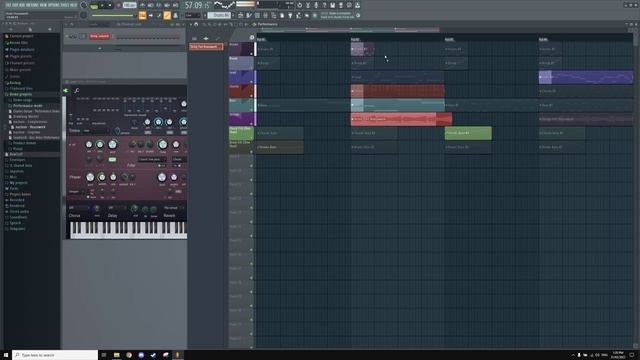
Task: Mute the Break playlist track
Action: 252,68
